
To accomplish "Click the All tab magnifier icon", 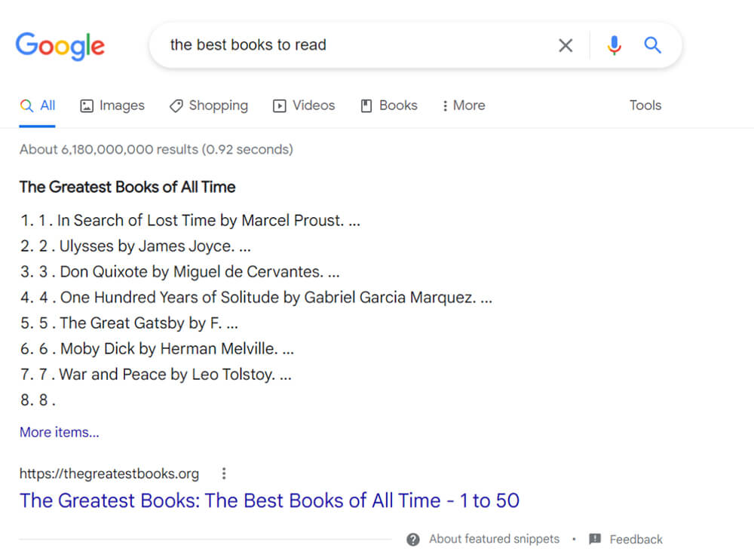I will tap(26, 106).
